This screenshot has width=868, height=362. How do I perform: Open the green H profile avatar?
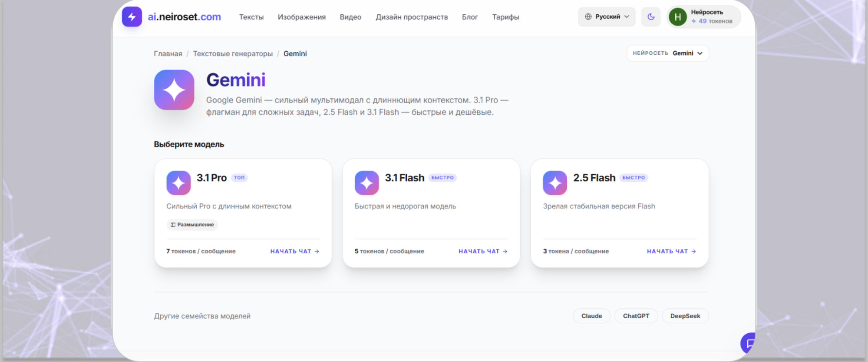677,17
